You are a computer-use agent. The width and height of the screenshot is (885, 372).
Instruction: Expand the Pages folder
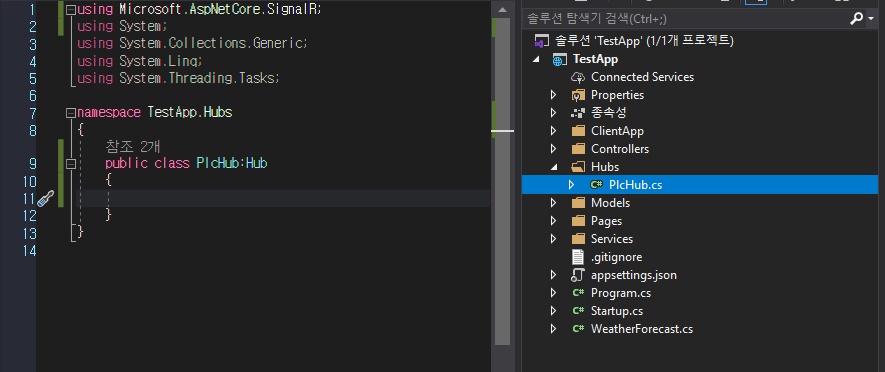pos(554,221)
